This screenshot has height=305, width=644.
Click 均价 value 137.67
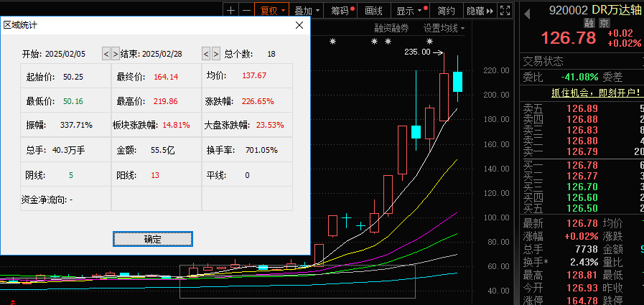[x=254, y=75]
